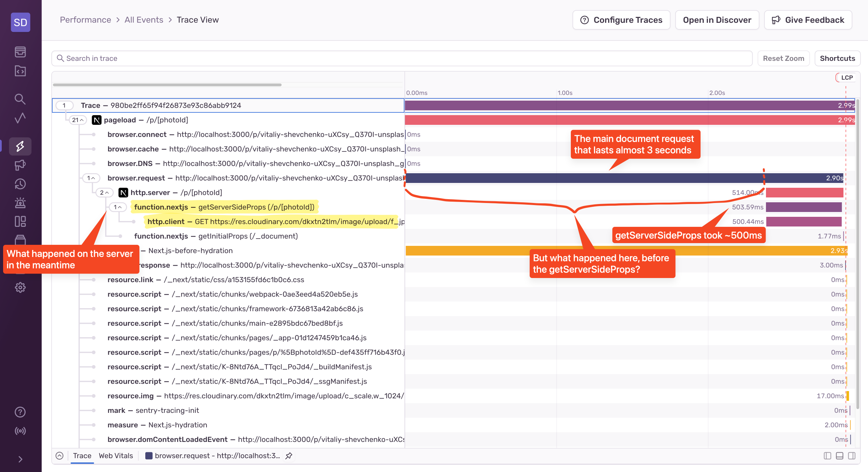The width and height of the screenshot is (868, 472).
Task: Dock the details drawer to the left
Action: tap(827, 456)
